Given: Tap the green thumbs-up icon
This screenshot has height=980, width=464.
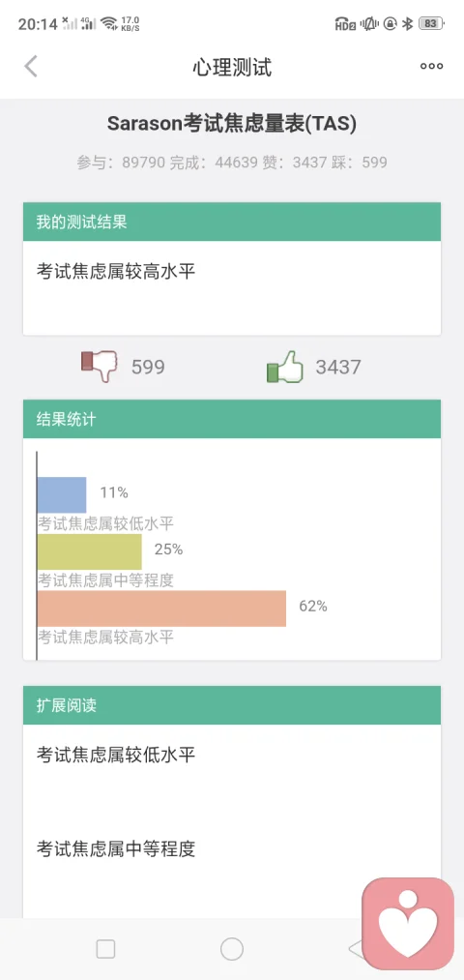Looking at the screenshot, I should point(285,367).
